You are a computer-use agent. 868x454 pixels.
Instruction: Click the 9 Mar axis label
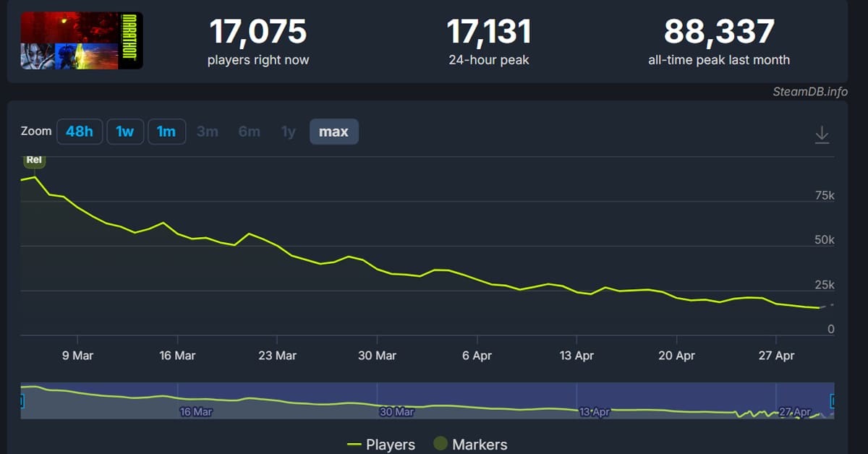pos(77,356)
